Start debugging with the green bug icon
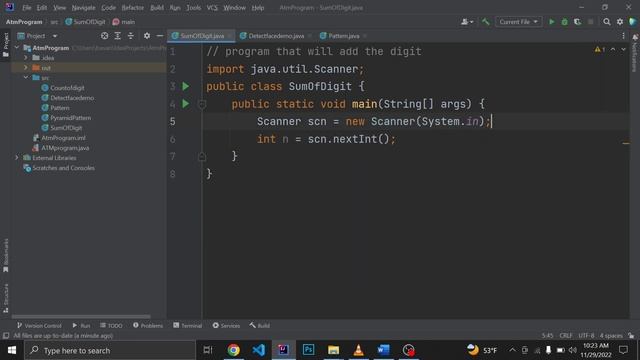The width and height of the screenshot is (640, 360). click(x=564, y=22)
